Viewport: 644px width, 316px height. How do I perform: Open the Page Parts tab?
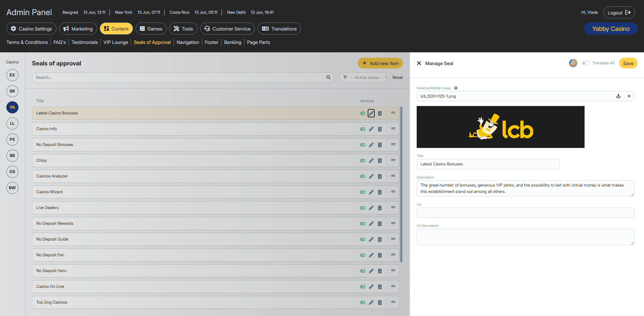(259, 42)
